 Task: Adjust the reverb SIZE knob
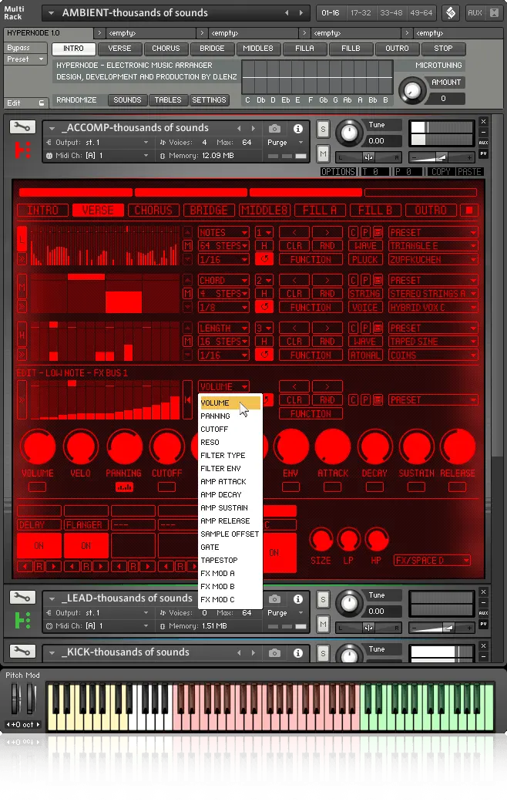321,540
